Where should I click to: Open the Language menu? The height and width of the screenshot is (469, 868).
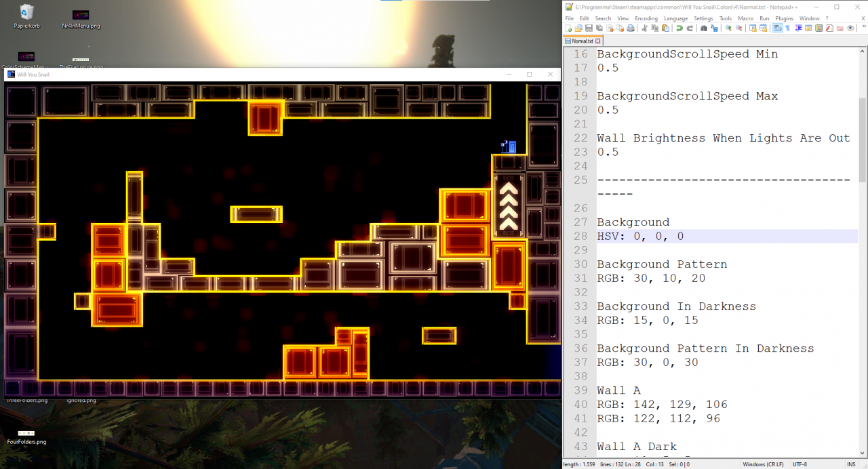pyautogui.click(x=675, y=18)
